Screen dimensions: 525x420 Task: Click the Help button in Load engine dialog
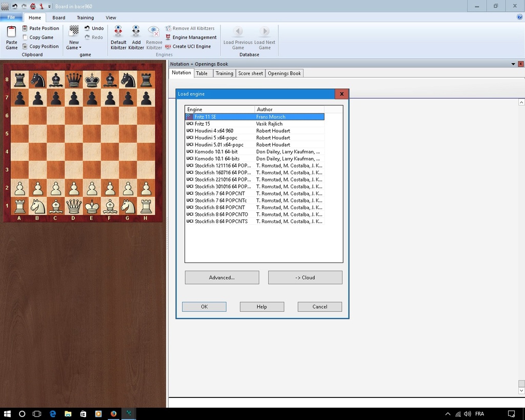click(262, 307)
